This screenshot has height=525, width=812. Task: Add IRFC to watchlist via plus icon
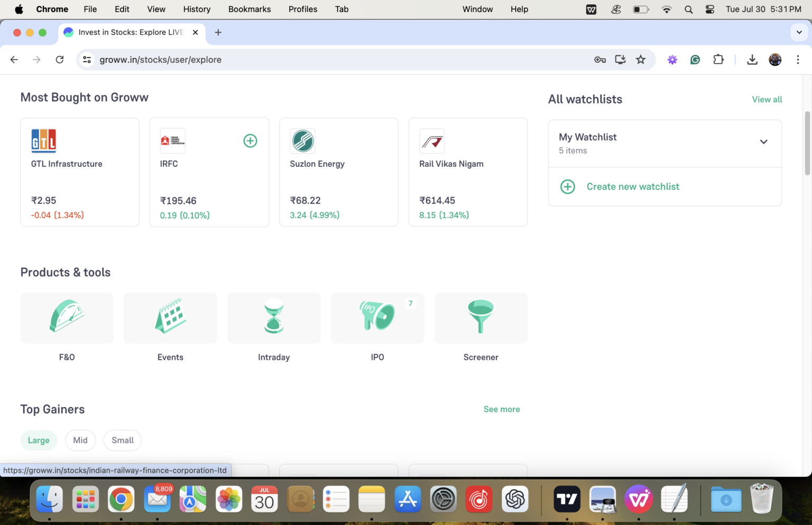pos(250,140)
